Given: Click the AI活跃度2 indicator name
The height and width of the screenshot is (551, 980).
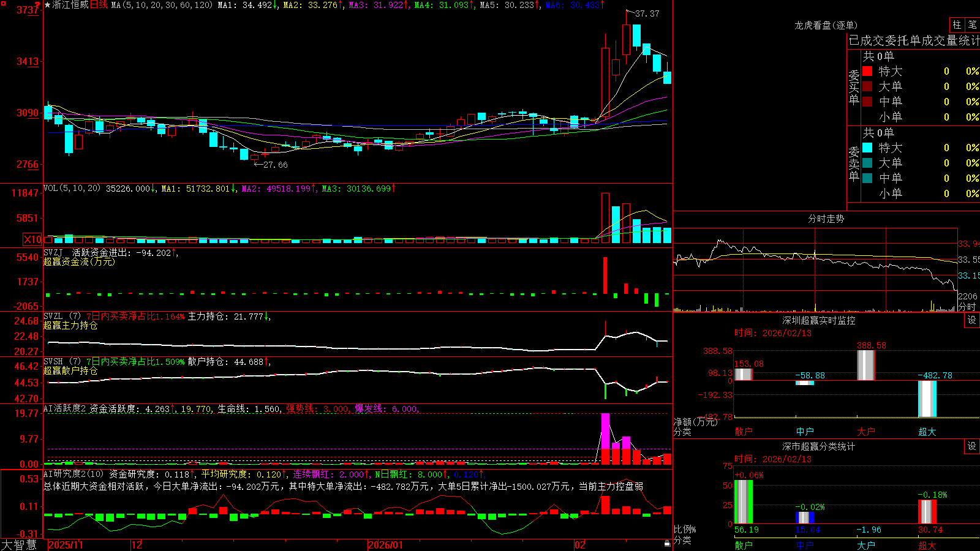Looking at the screenshot, I should pyautogui.click(x=64, y=408).
